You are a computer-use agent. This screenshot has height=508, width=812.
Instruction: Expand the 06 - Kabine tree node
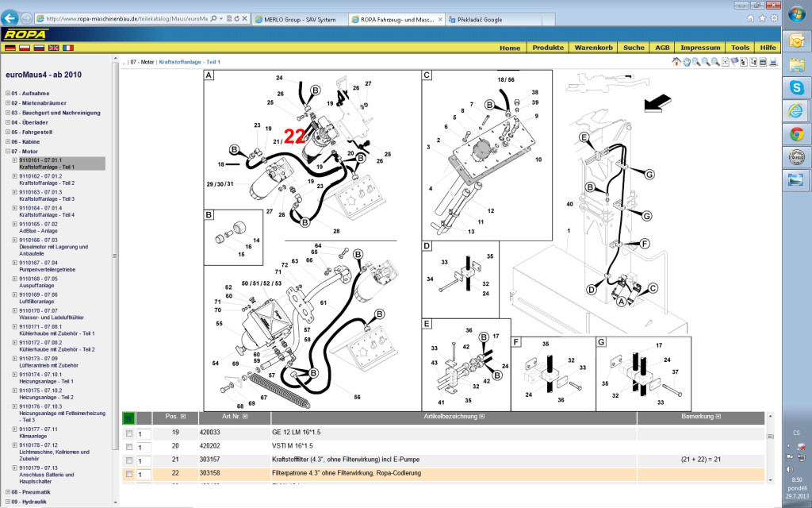coord(8,141)
